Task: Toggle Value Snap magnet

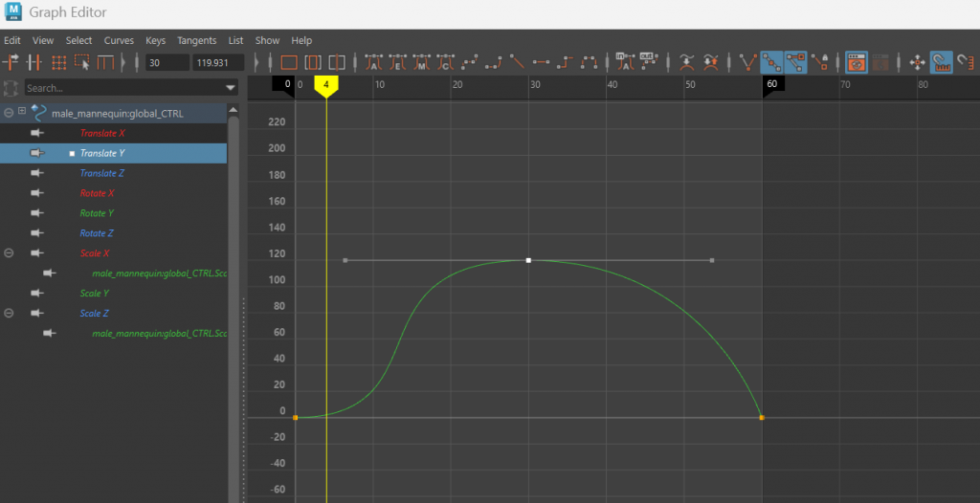Action: coord(966,62)
